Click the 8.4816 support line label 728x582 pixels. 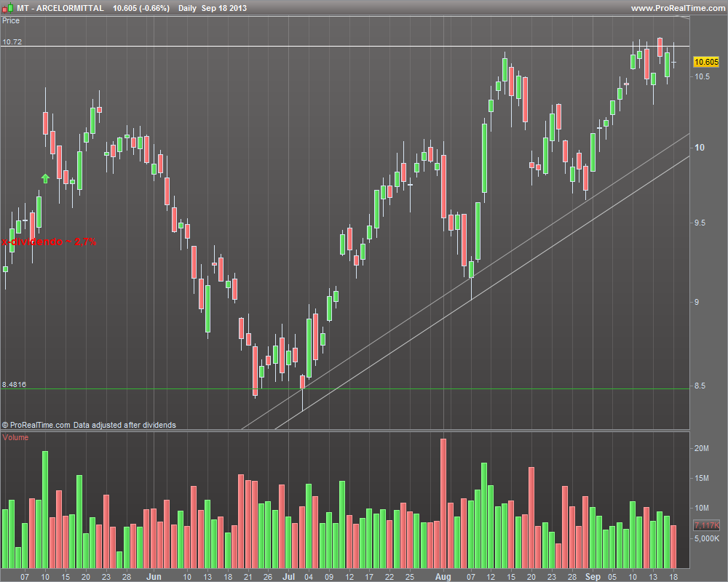(x=14, y=384)
